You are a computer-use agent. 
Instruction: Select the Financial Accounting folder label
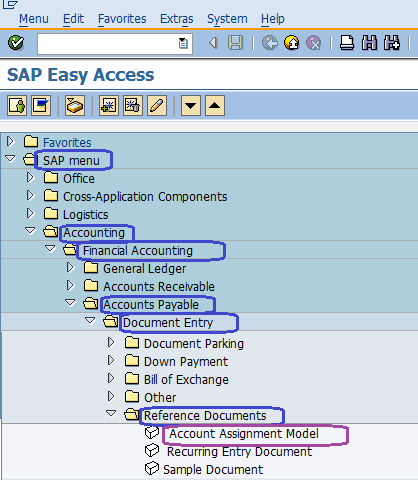click(138, 251)
